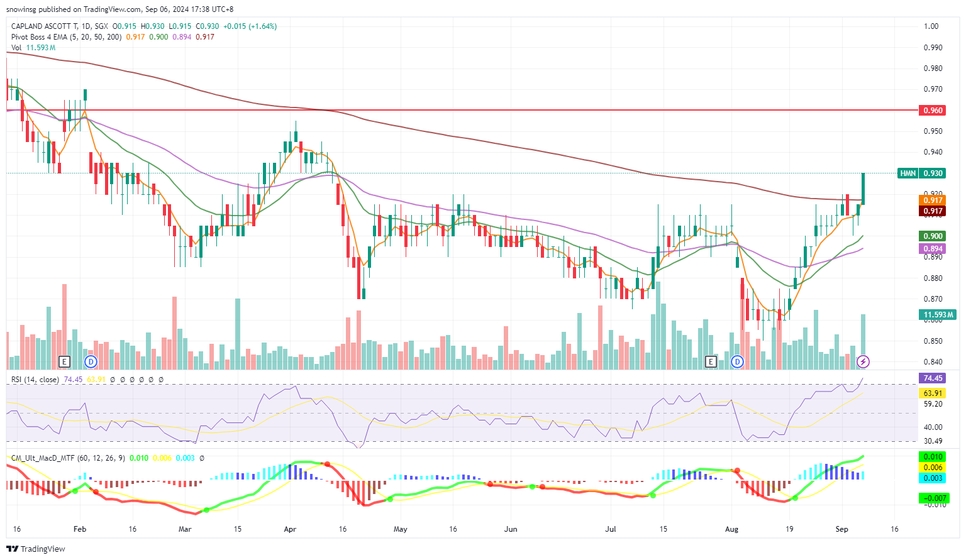This screenshot has height=560, width=966.
Task: Click the purple 0.894 EMA axis label
Action: (x=933, y=249)
